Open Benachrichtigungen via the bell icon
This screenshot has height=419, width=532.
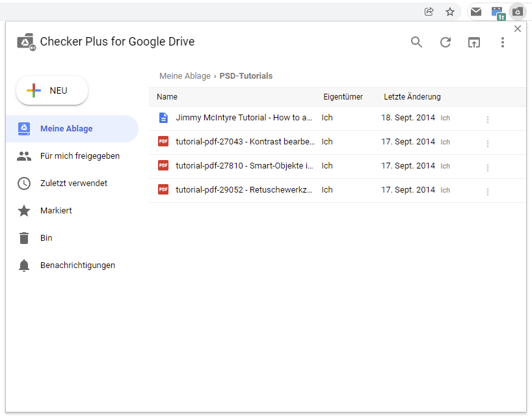[x=24, y=265]
